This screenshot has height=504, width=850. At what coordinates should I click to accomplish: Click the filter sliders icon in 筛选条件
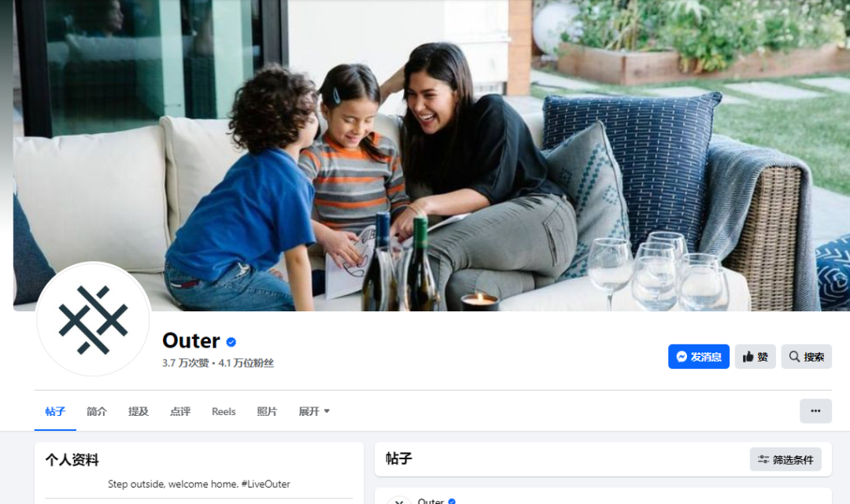pos(763,460)
